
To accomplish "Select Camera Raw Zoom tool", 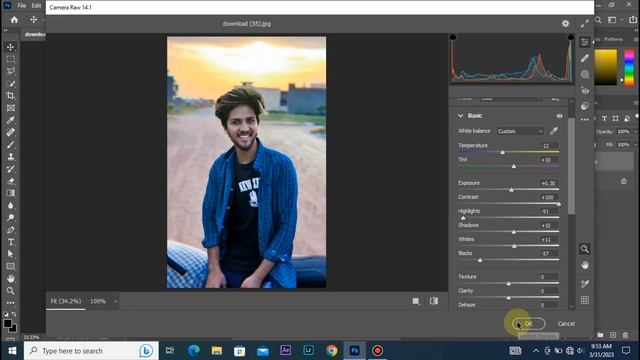I will 585,249.
